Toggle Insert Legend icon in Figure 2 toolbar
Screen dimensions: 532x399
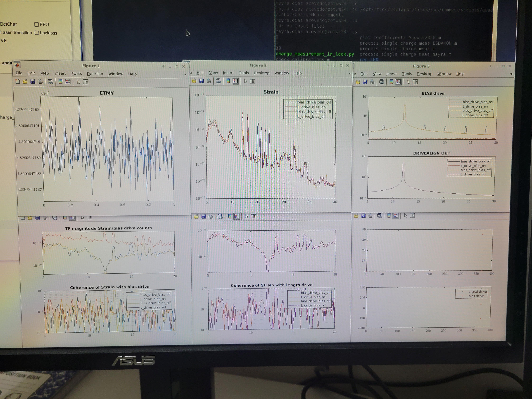(x=236, y=81)
